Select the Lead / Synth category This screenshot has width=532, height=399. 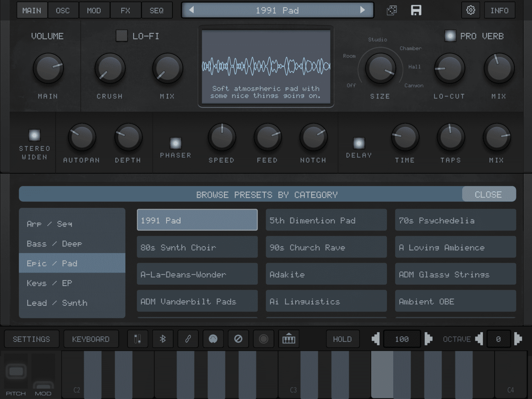pos(72,303)
